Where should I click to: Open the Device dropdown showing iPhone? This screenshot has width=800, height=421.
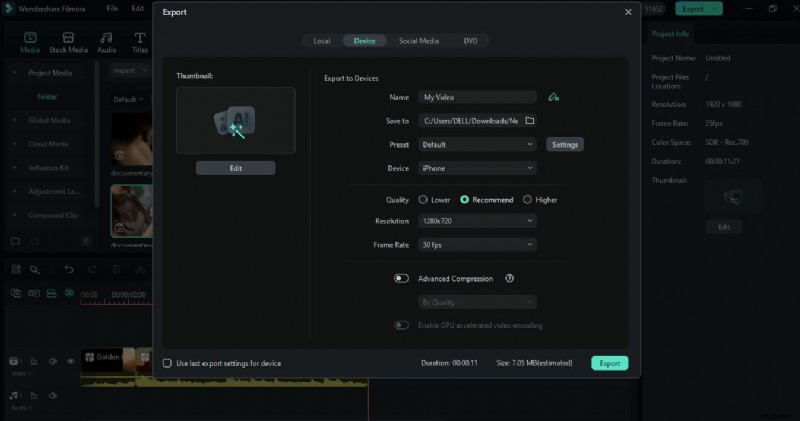[477, 168]
